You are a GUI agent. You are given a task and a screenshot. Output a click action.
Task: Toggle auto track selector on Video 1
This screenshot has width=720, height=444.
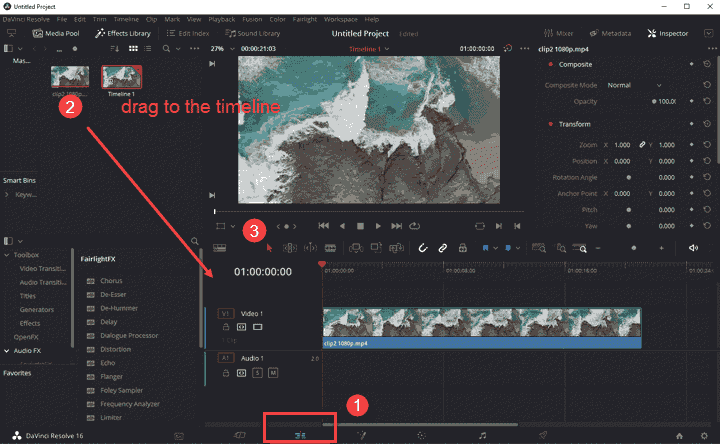tap(242, 327)
